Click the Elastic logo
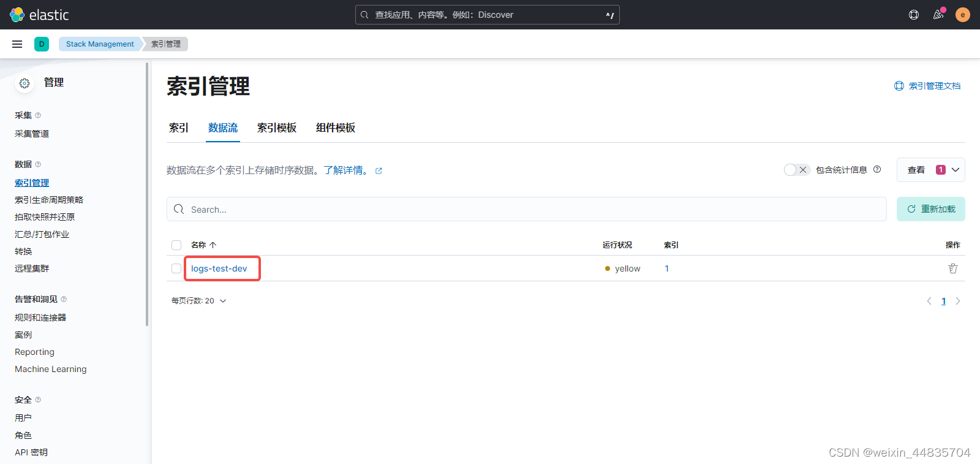980x464 pixels. tap(39, 15)
